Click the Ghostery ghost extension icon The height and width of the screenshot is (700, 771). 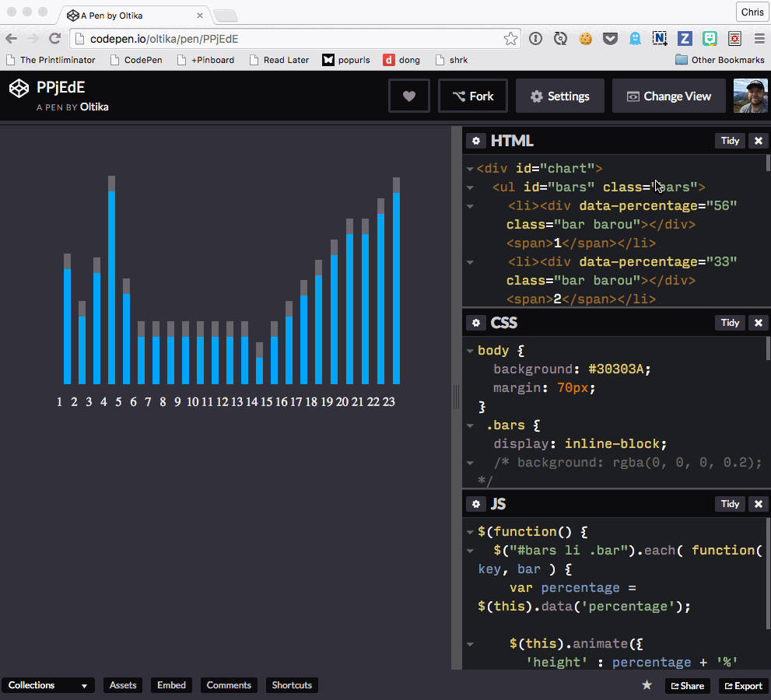(635, 38)
